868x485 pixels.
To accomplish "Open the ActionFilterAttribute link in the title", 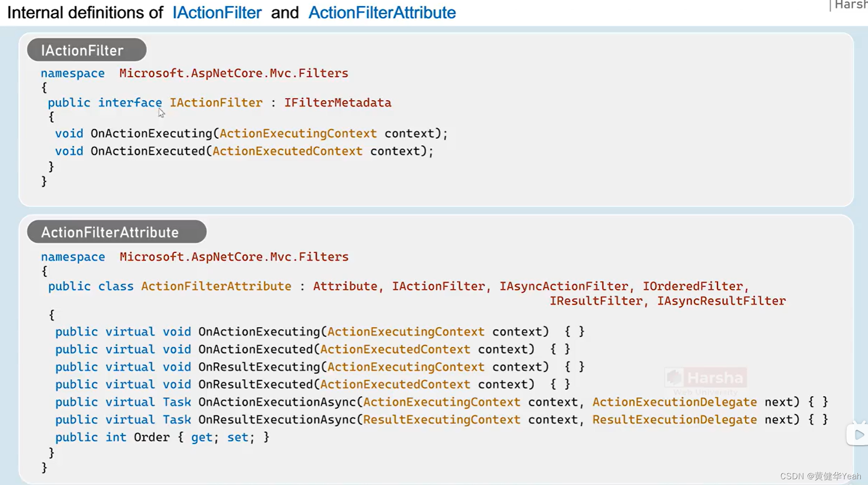I will click(x=381, y=12).
